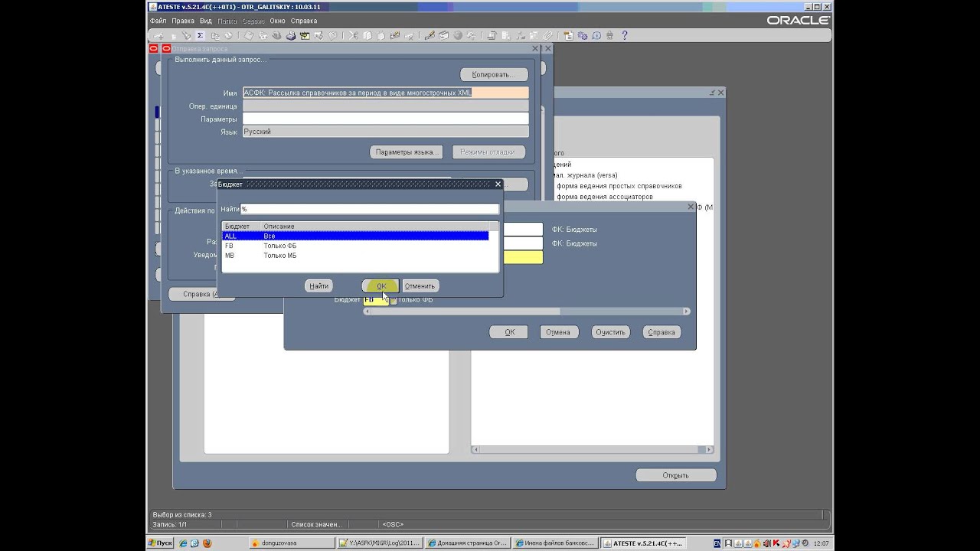Switch to Y:\ASFK\MIGR\Log taskbar window
Screen dimensions: 980x551
pos(380,543)
